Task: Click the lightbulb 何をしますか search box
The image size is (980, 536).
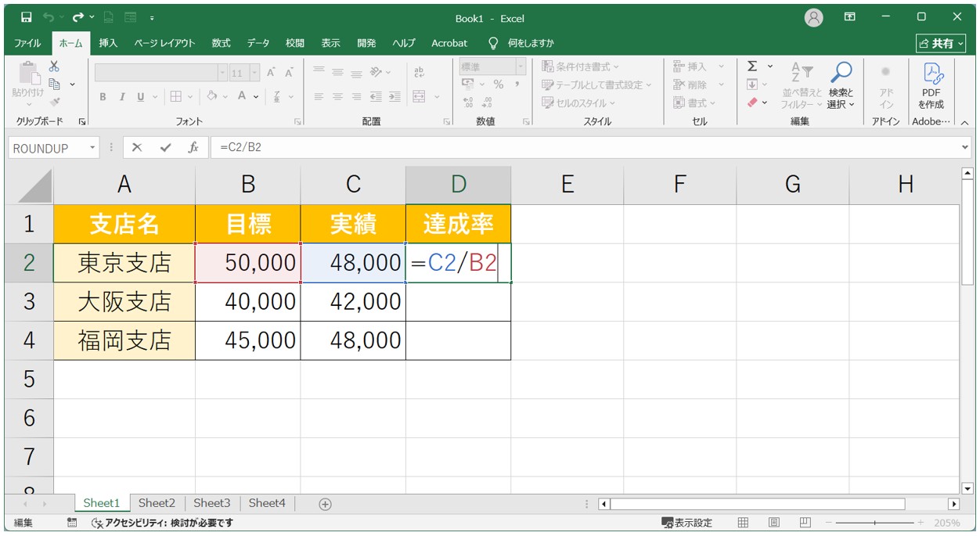Action: coord(521,43)
